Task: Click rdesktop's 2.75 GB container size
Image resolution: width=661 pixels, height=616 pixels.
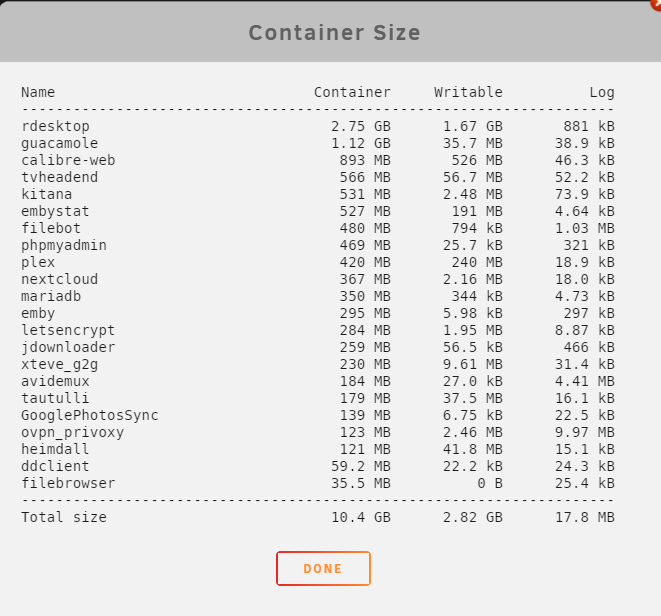Action: coord(361,126)
